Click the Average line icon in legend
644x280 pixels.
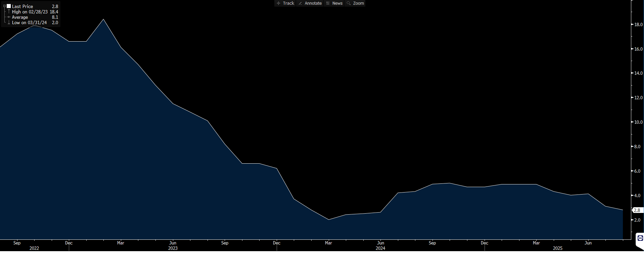click(9, 17)
